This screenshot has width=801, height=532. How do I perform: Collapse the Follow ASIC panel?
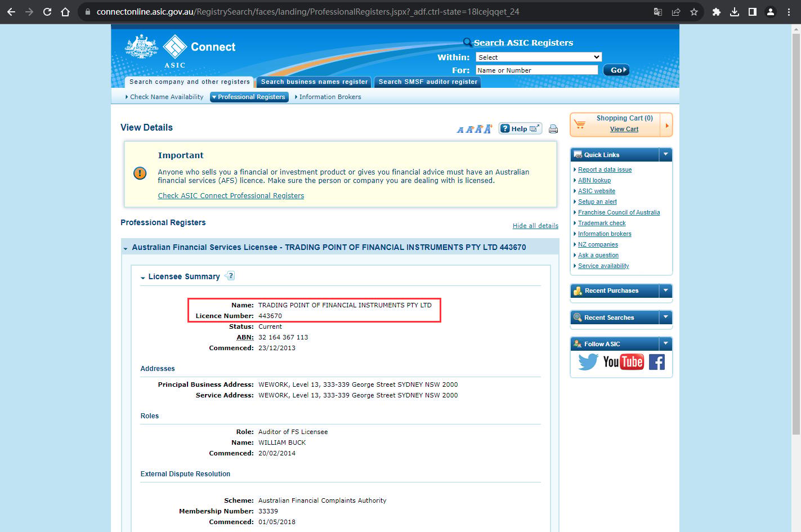666,343
